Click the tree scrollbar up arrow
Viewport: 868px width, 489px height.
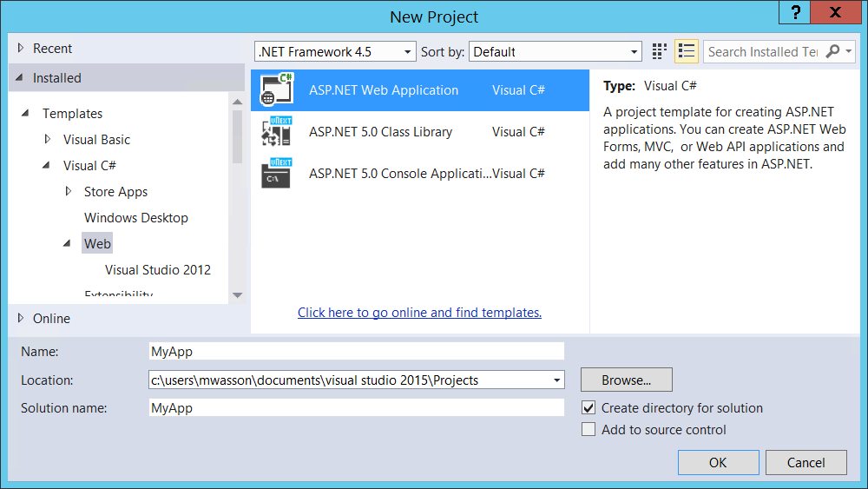[x=238, y=102]
